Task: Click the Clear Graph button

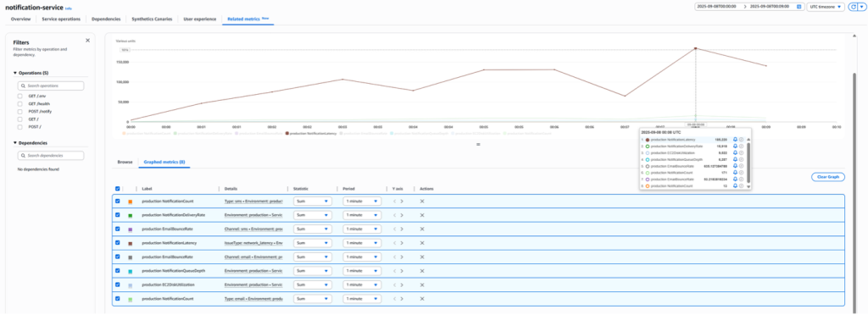Action: tap(828, 177)
